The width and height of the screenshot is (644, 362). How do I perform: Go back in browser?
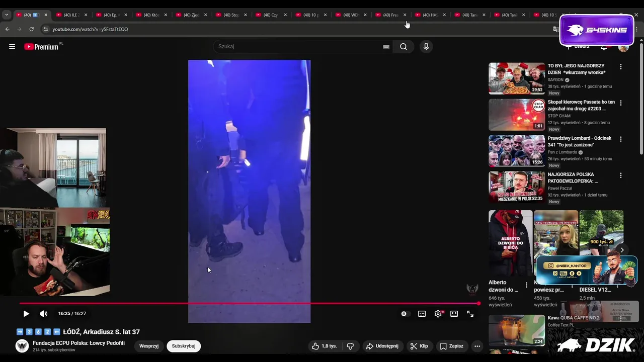[8, 29]
